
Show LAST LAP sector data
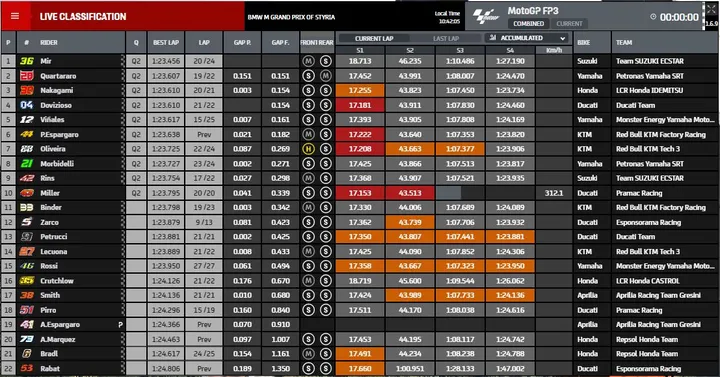coord(446,39)
